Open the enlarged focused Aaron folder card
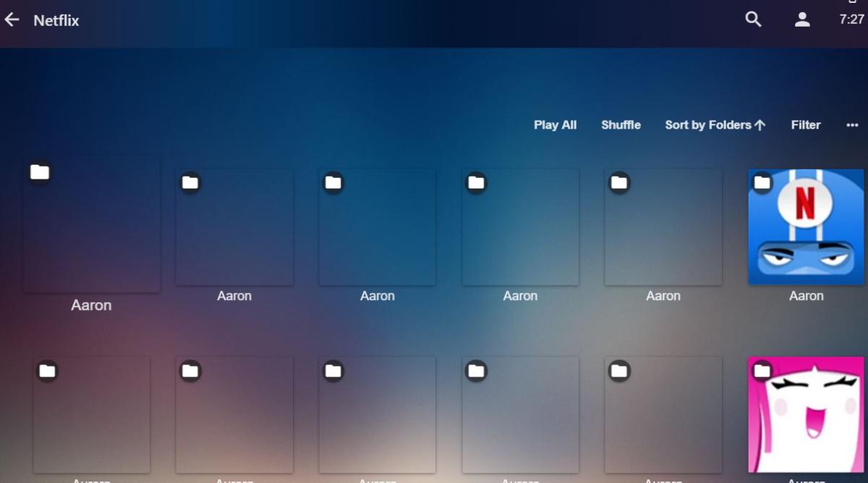This screenshot has width=868, height=483. pos(92,226)
